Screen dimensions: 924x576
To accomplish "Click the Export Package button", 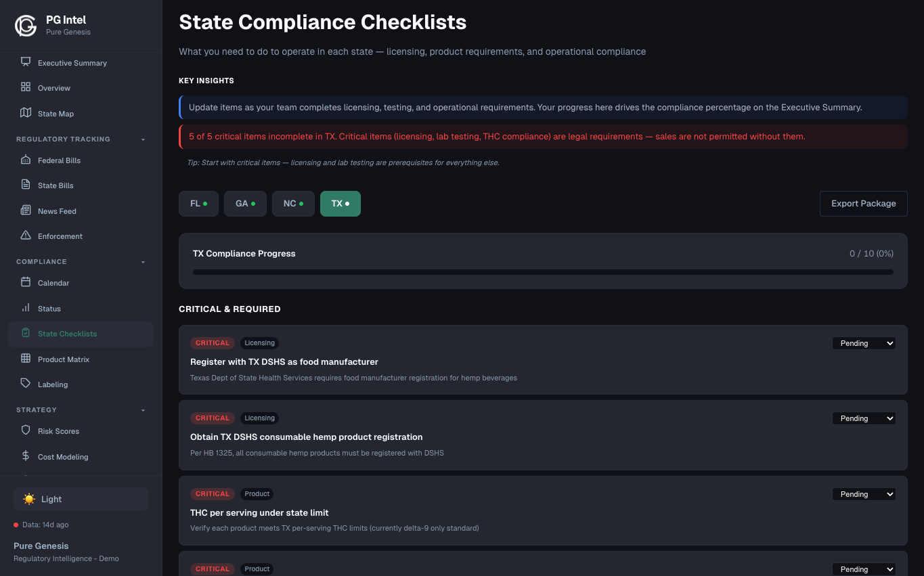I will (x=863, y=203).
